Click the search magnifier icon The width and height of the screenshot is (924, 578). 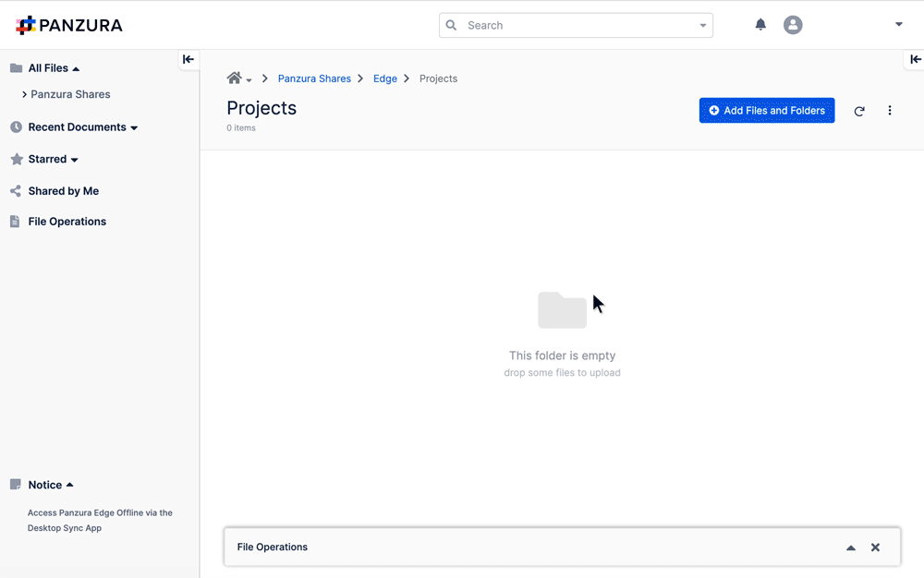pyautogui.click(x=452, y=25)
